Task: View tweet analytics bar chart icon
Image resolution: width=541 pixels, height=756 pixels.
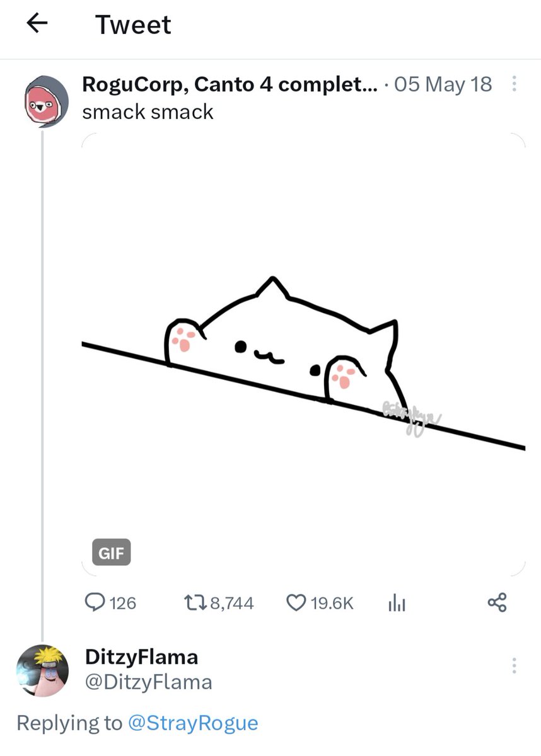Action: [x=396, y=603]
